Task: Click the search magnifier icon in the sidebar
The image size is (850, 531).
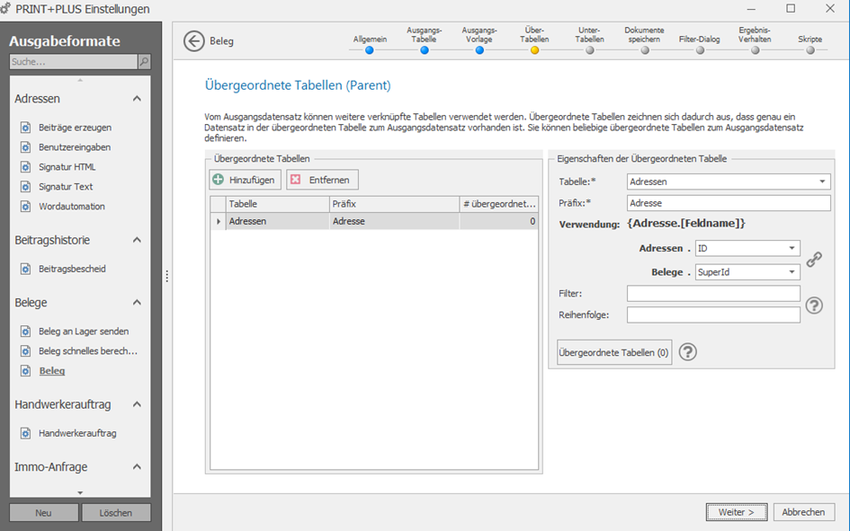Action: click(144, 62)
